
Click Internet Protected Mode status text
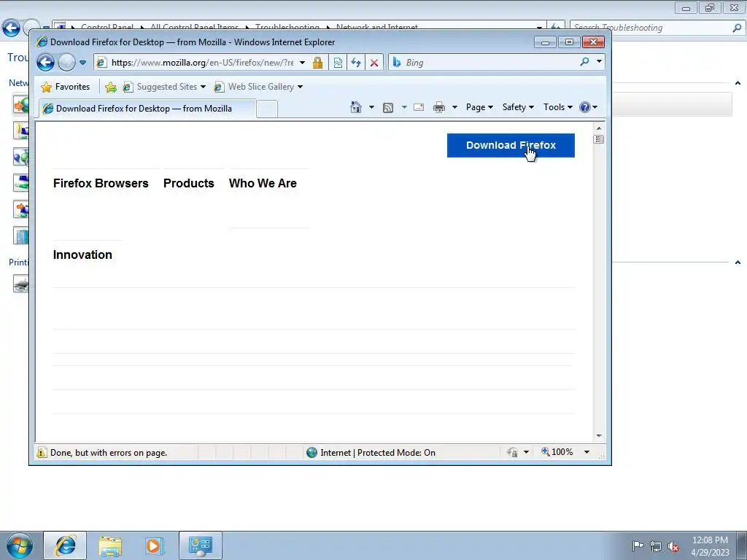tap(378, 452)
